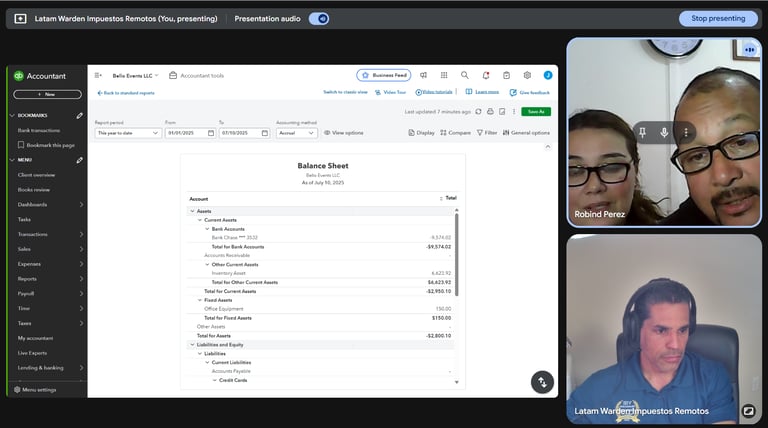The image size is (768, 428).
Task: Open General options
Action: tap(526, 133)
